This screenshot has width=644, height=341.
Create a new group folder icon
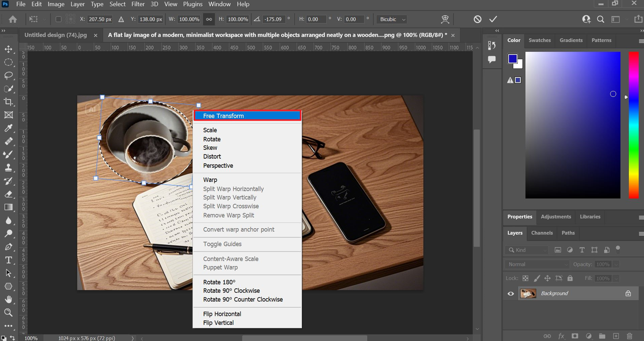602,336
